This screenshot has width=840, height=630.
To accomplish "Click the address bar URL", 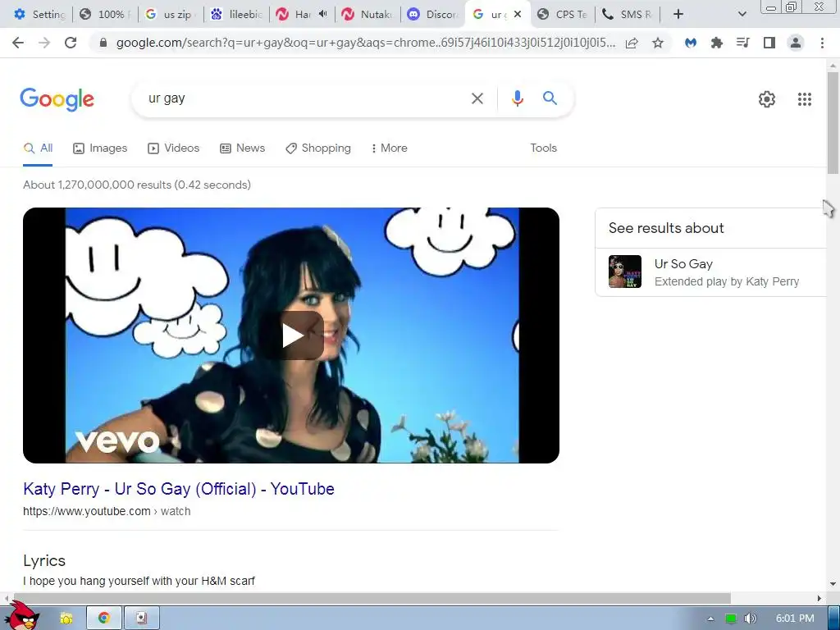I will click(365, 43).
